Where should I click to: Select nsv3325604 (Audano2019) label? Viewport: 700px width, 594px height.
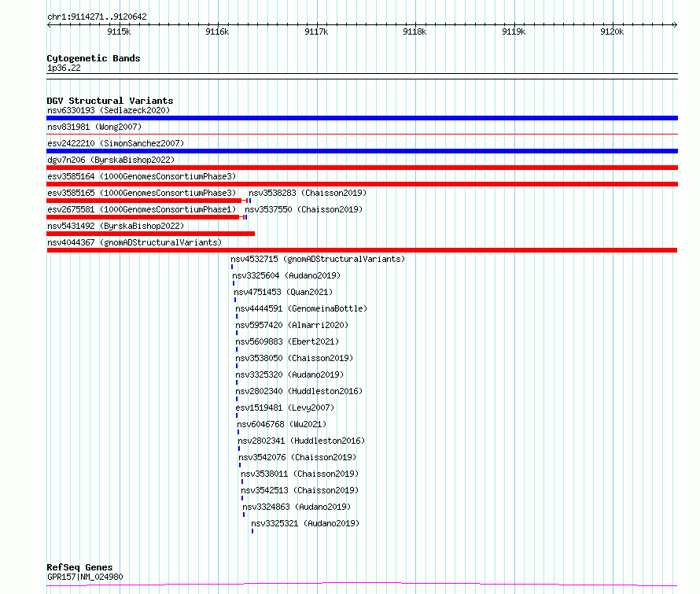click(286, 275)
